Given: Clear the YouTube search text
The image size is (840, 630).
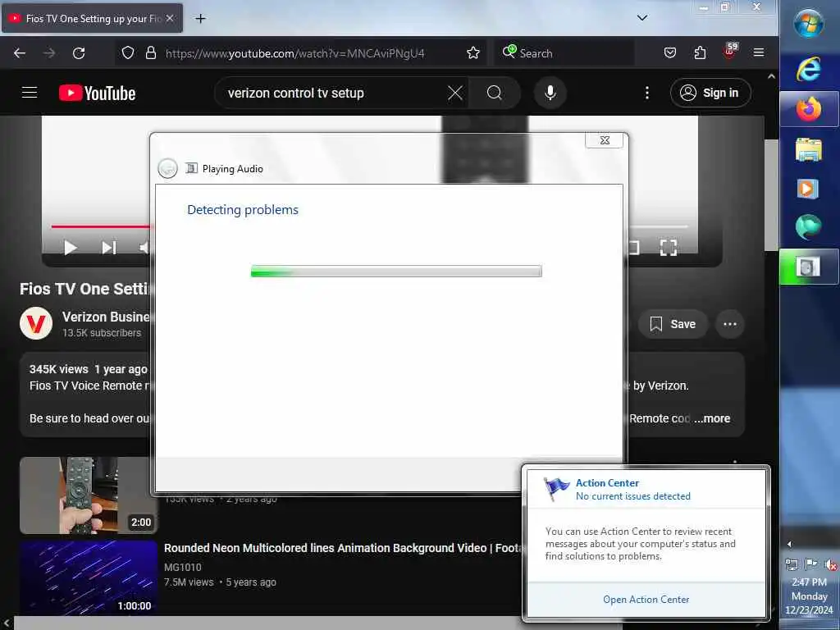Looking at the screenshot, I should (454, 94).
